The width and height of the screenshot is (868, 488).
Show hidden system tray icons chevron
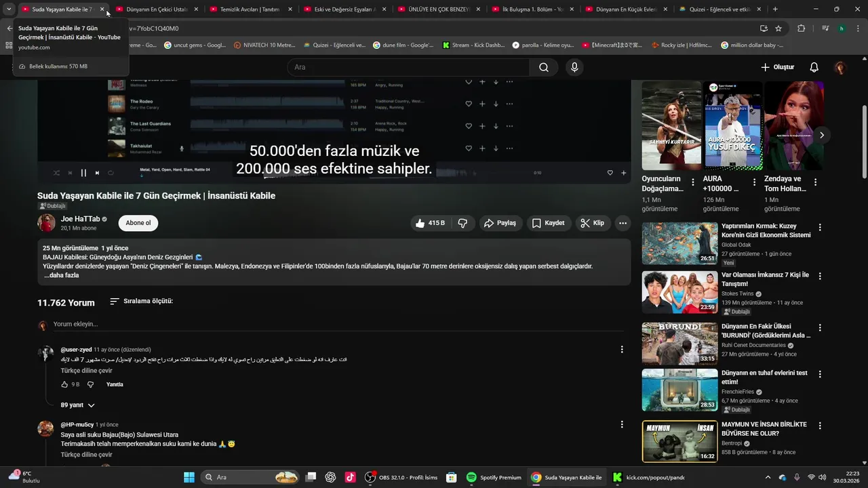(768, 477)
